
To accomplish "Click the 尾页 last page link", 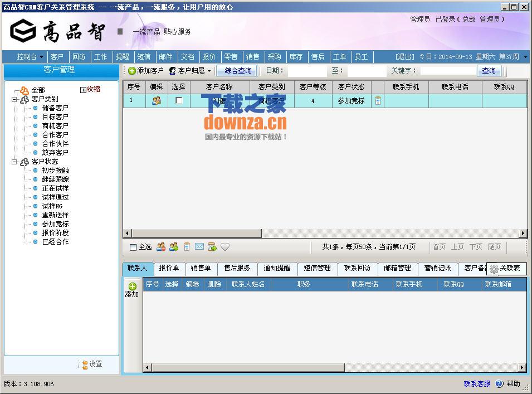I will click(x=494, y=247).
